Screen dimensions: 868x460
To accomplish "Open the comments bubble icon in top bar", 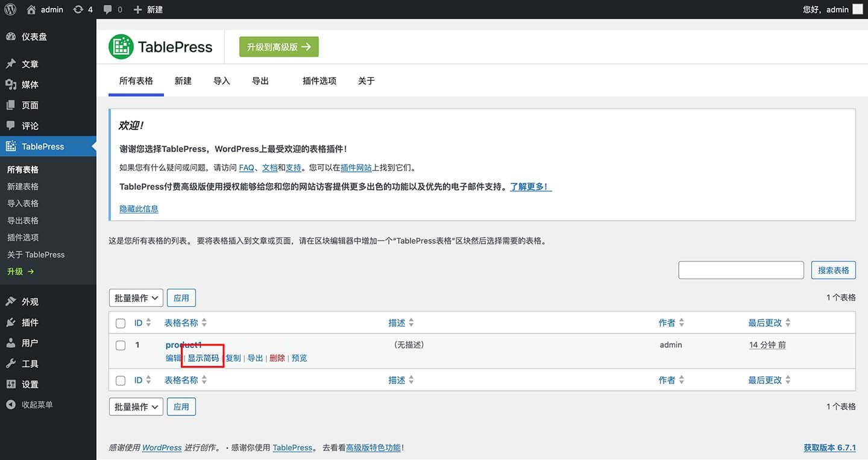I will (107, 10).
